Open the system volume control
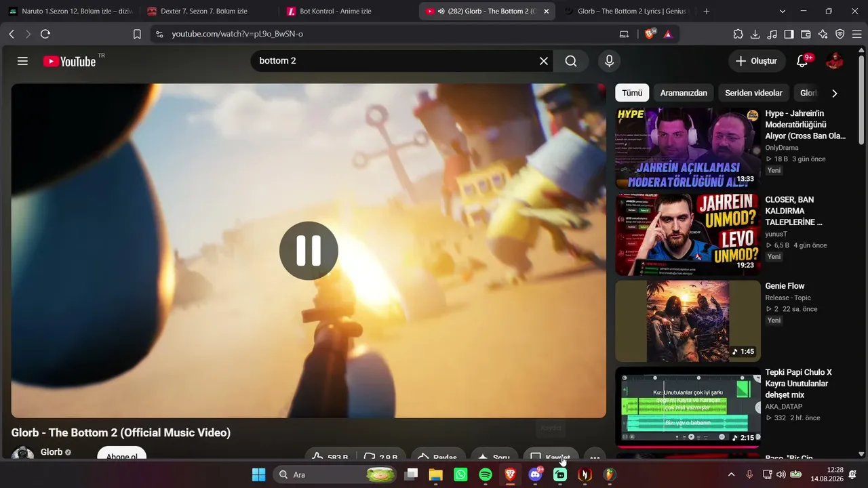 click(x=781, y=474)
